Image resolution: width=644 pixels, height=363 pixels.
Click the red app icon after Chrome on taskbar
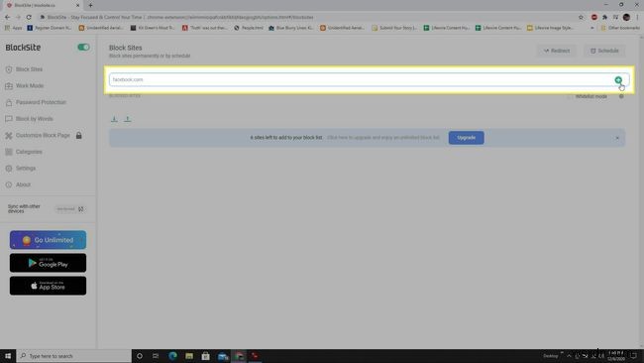[255, 356]
